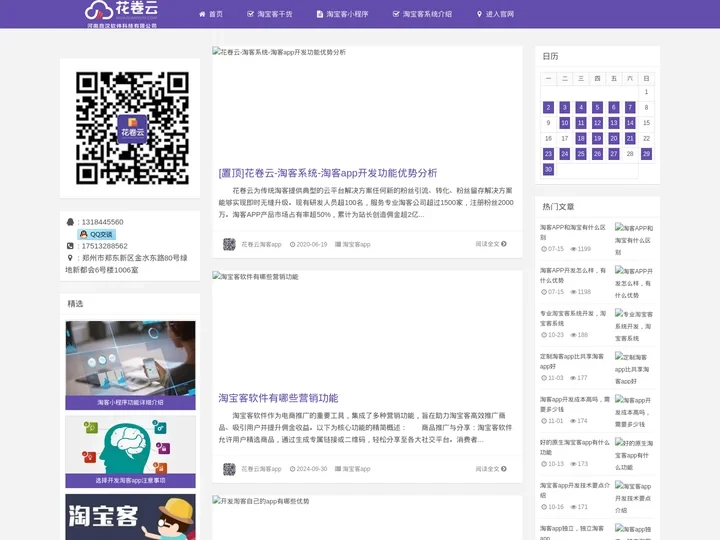Viewport: 720px width, 540px height.
Task: Open the 进入官网 nav item
Action: pyautogui.click(x=495, y=14)
